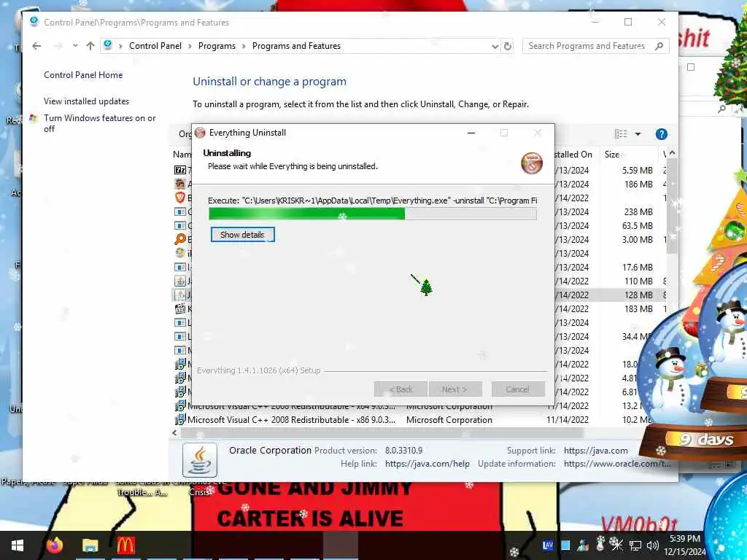Click the forward navigation arrow
747x560 pixels.
(x=58, y=46)
